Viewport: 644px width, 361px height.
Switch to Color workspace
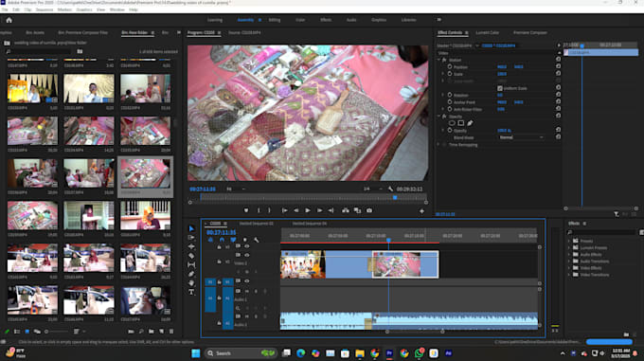[x=300, y=20]
